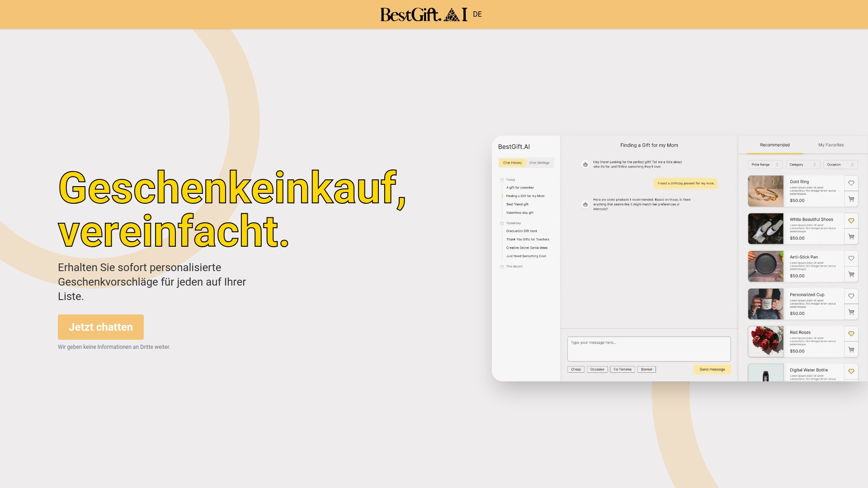Click the DE language selector

pyautogui.click(x=477, y=14)
